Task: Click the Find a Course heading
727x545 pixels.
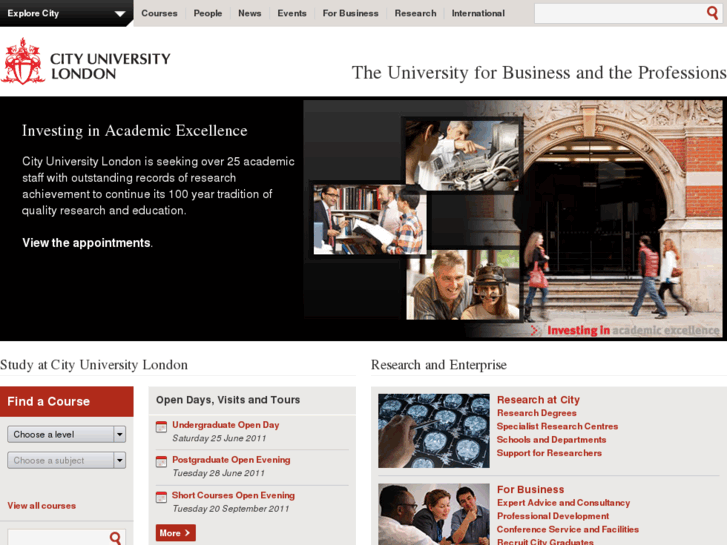Action: point(49,401)
